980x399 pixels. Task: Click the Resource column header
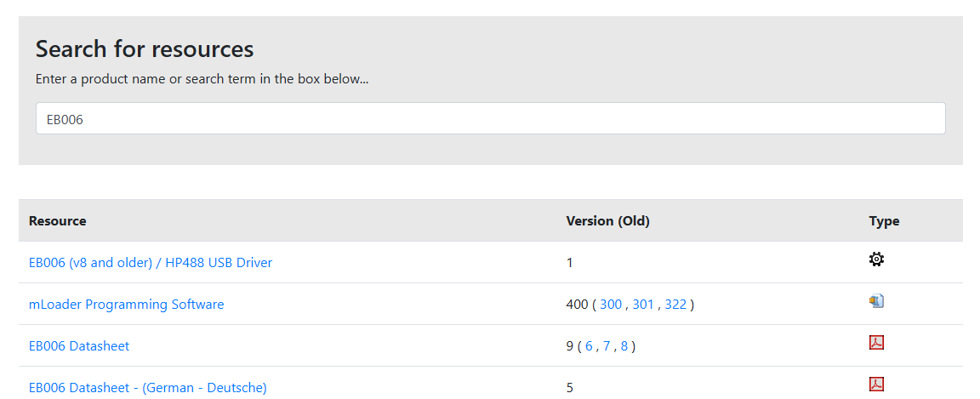pos(58,220)
